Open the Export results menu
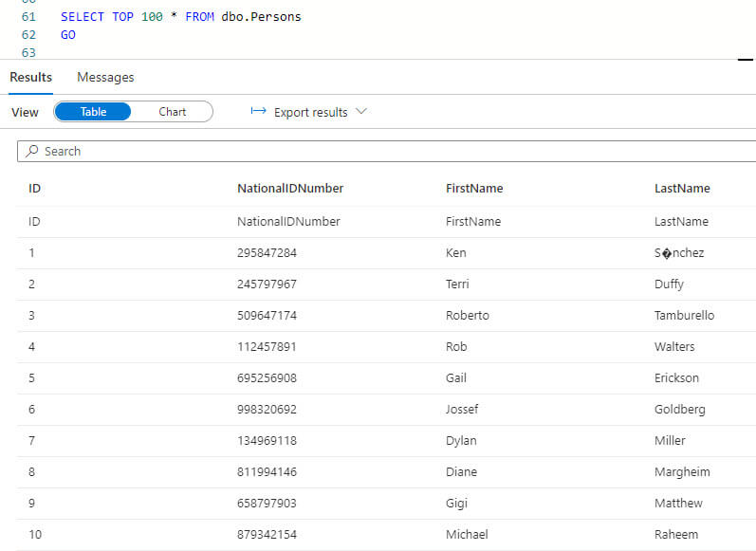Viewport: 756px width, 551px height. (310, 112)
